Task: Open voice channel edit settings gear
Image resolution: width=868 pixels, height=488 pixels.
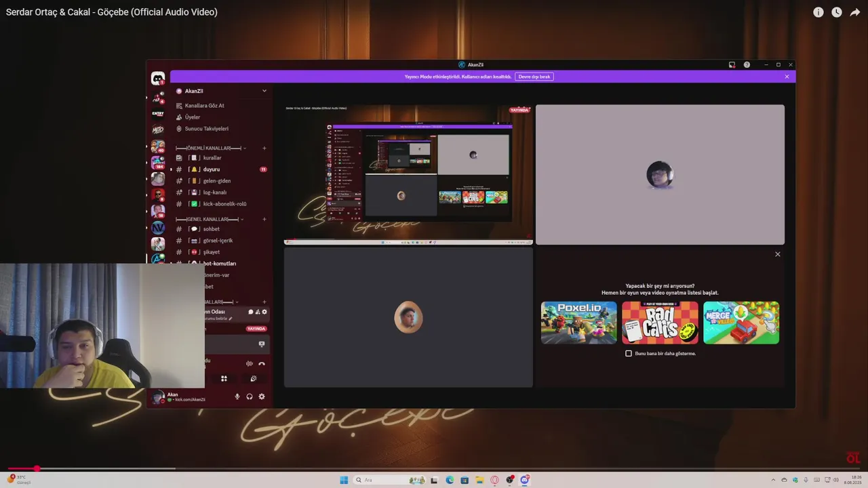Action: (264, 312)
